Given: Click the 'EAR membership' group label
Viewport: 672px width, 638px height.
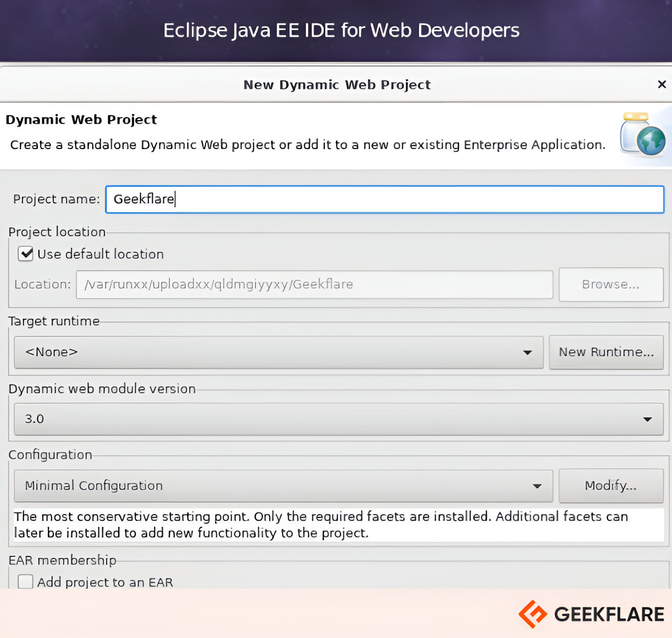Looking at the screenshot, I should 62,560.
